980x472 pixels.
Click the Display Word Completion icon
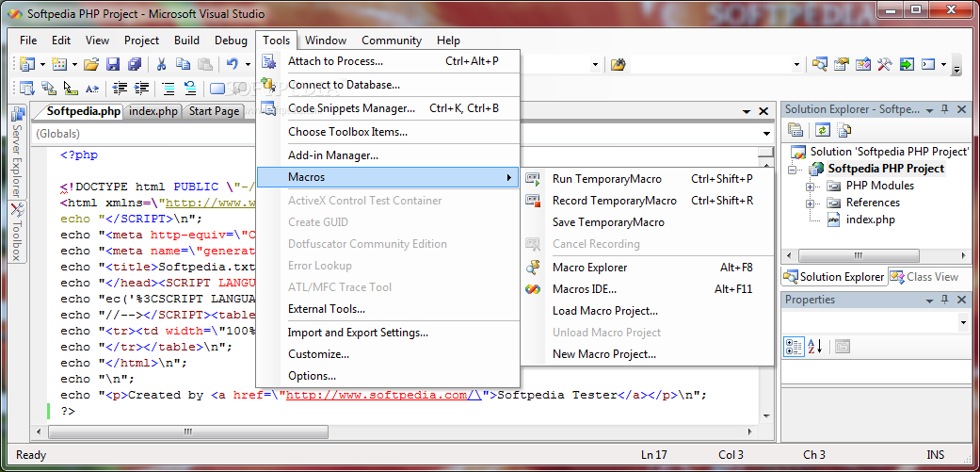(x=92, y=89)
